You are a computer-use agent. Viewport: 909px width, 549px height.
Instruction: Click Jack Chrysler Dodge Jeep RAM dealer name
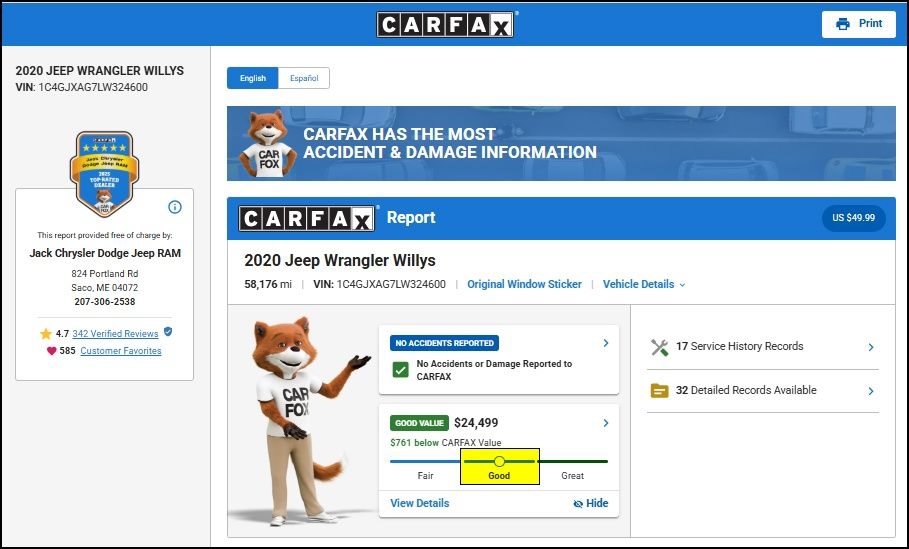105,253
